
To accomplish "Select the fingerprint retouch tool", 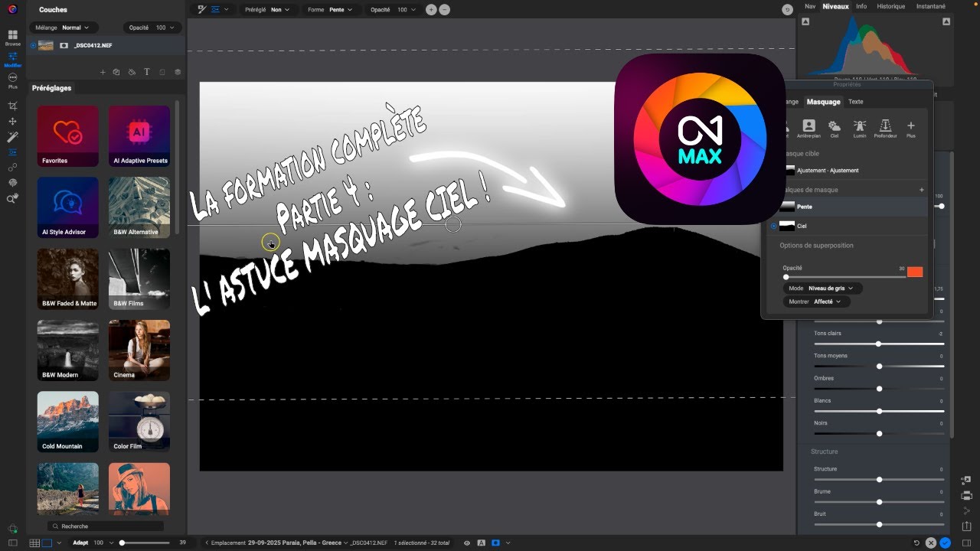I will point(12,183).
